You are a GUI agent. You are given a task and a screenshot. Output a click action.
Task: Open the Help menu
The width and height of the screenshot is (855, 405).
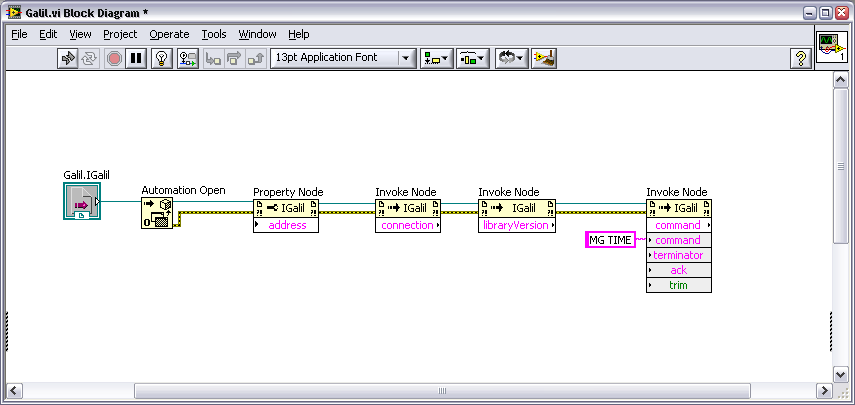tap(299, 34)
